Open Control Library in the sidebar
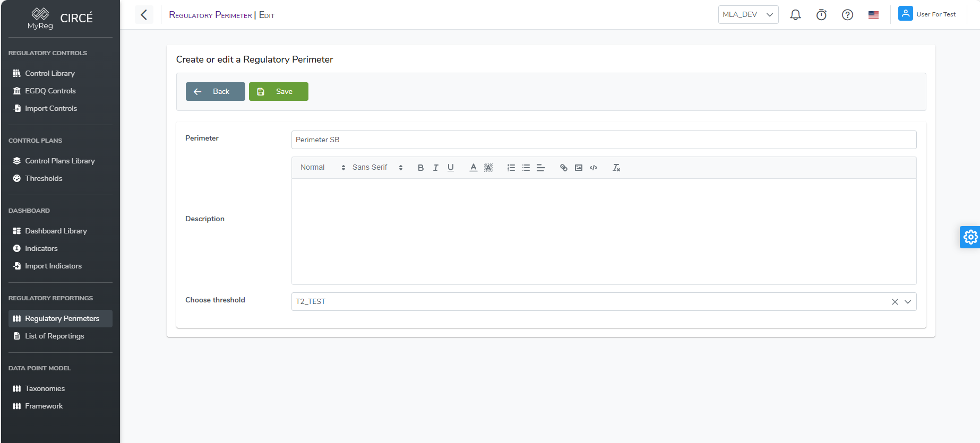This screenshot has width=980, height=443. pos(50,73)
